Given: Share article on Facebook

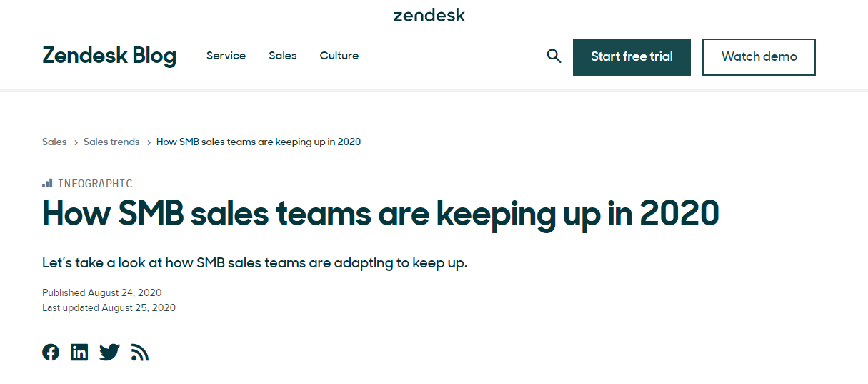Looking at the screenshot, I should tap(51, 352).
